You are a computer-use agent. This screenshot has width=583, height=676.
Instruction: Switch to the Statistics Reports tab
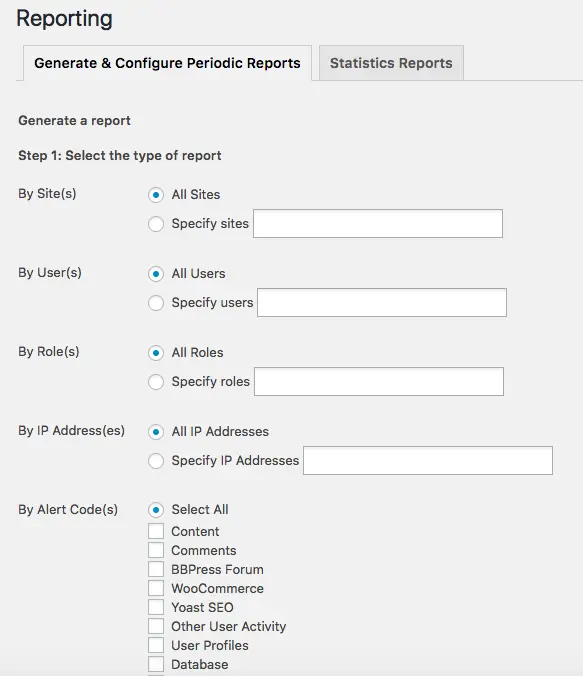[x=391, y=63]
